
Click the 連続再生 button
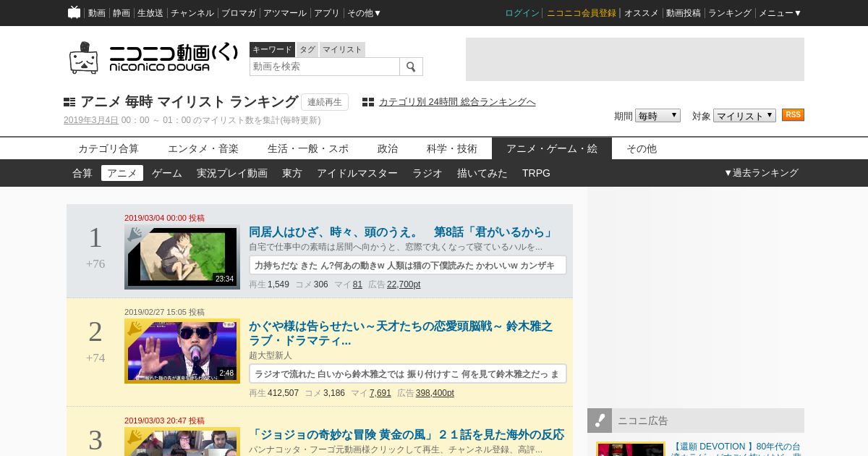tap(325, 102)
